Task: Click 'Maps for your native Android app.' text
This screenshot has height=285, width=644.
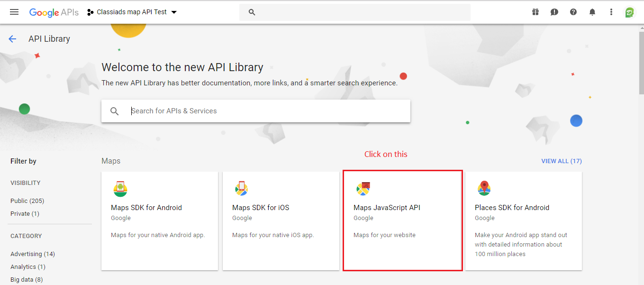Action: [158, 235]
